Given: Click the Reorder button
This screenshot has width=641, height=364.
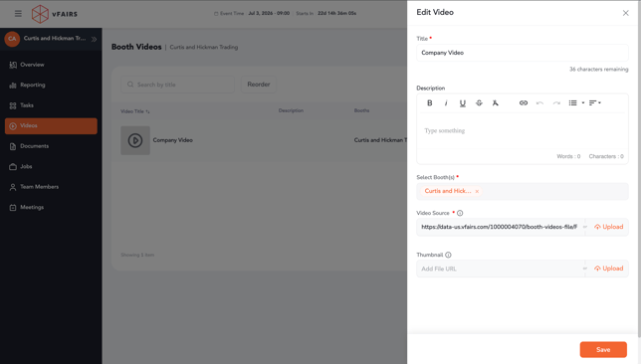Looking at the screenshot, I should click(259, 85).
